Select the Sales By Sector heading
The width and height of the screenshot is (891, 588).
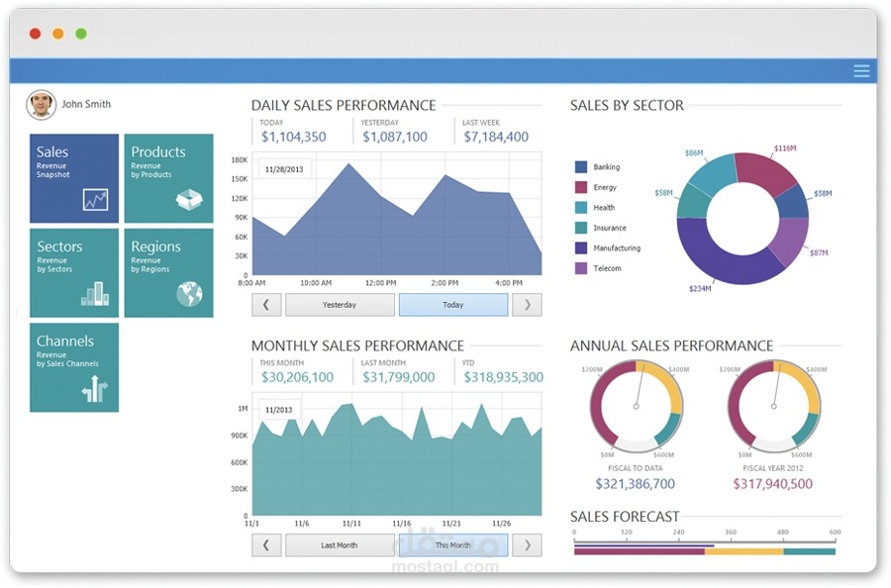coord(628,105)
